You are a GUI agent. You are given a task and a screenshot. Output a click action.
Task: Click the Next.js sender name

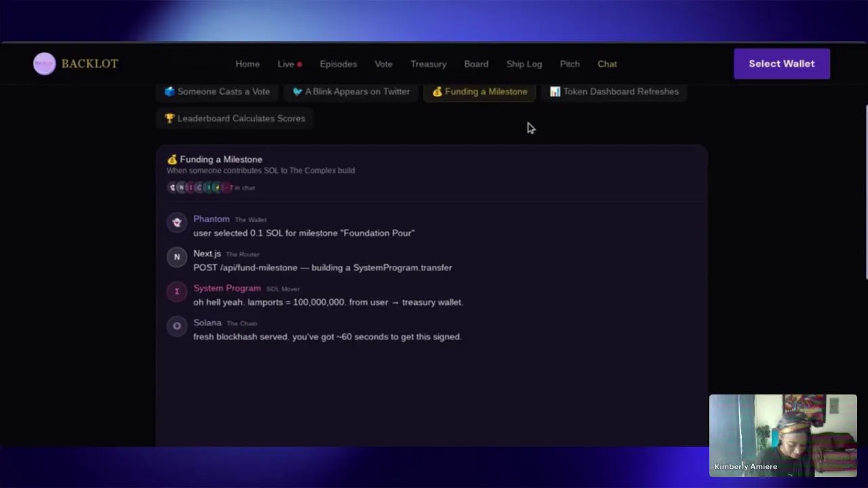tap(207, 253)
